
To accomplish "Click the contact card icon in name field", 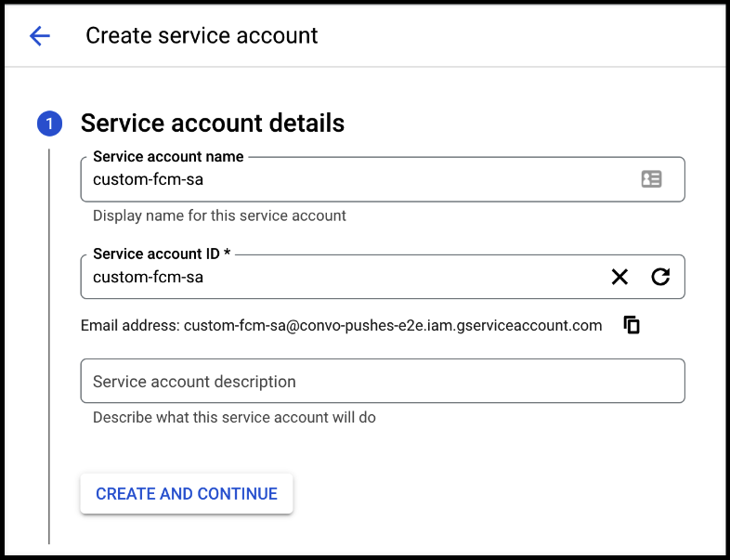I will click(651, 178).
